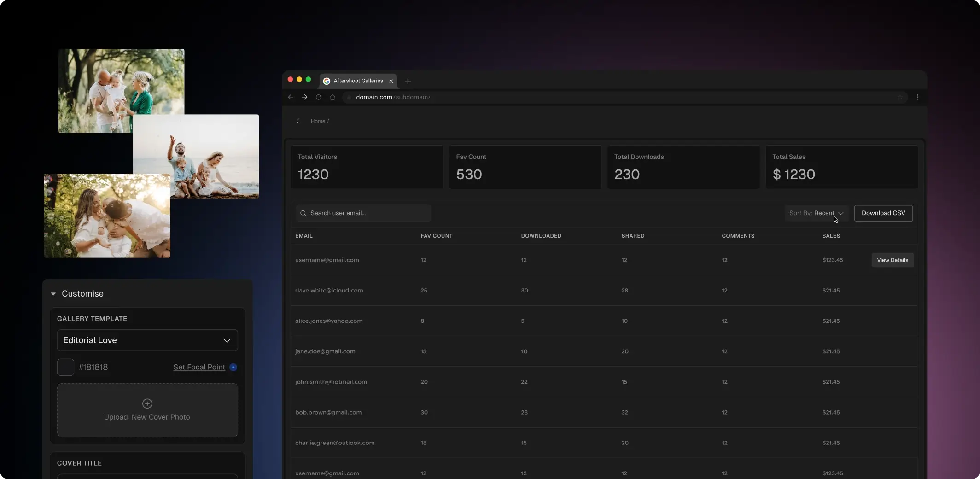Click the Total Sales value $ 1230
The width and height of the screenshot is (980, 479).
794,175
